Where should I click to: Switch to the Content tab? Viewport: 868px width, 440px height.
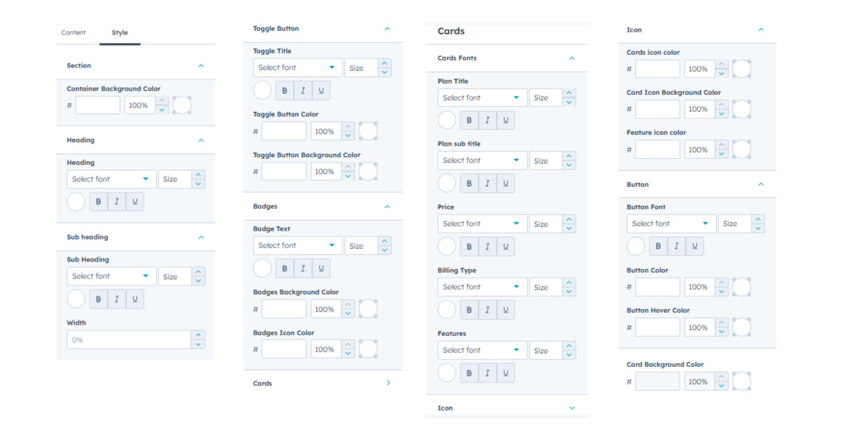(x=74, y=32)
